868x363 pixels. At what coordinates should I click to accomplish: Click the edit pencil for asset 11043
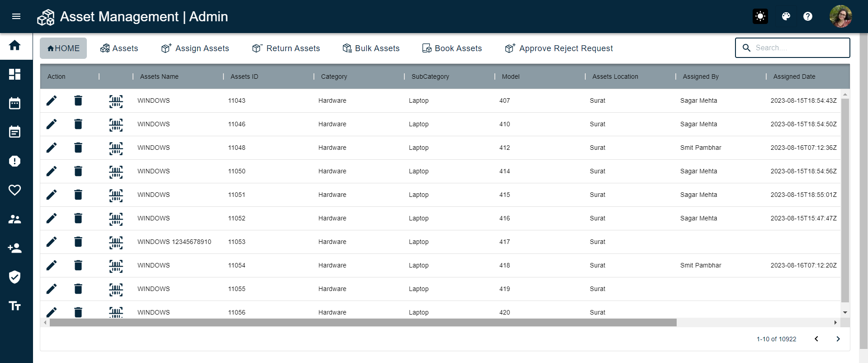click(52, 100)
